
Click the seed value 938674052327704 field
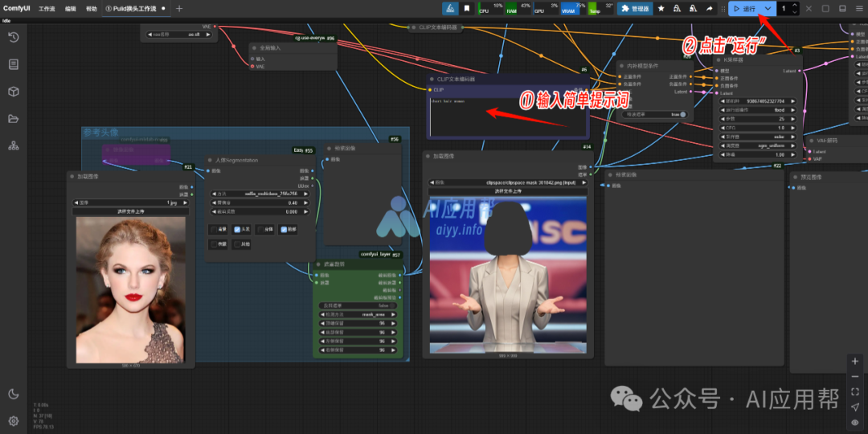click(757, 101)
